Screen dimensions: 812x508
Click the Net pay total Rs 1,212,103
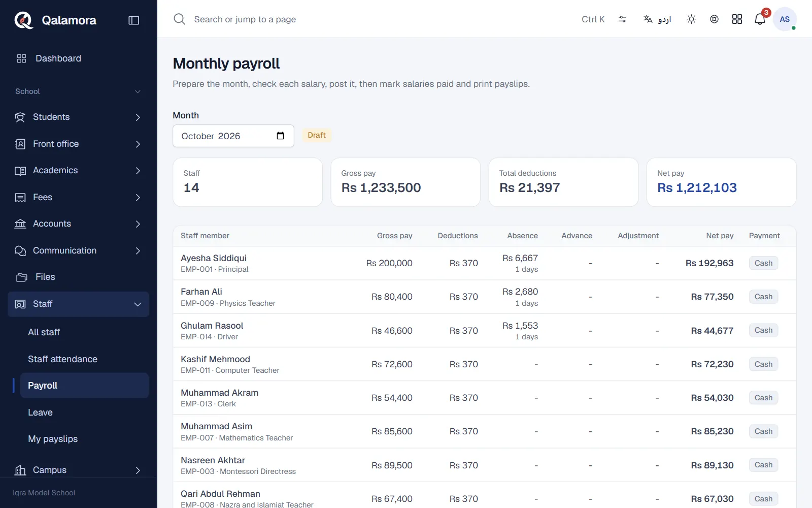click(697, 187)
